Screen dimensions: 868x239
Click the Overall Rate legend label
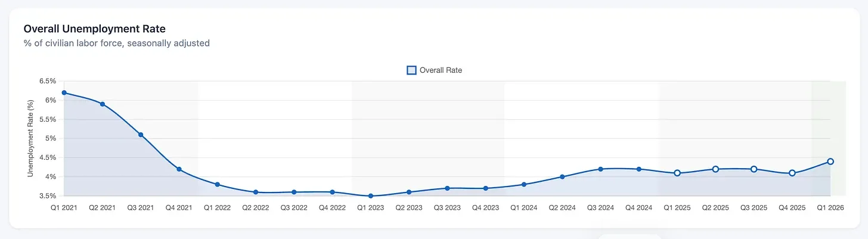point(441,70)
